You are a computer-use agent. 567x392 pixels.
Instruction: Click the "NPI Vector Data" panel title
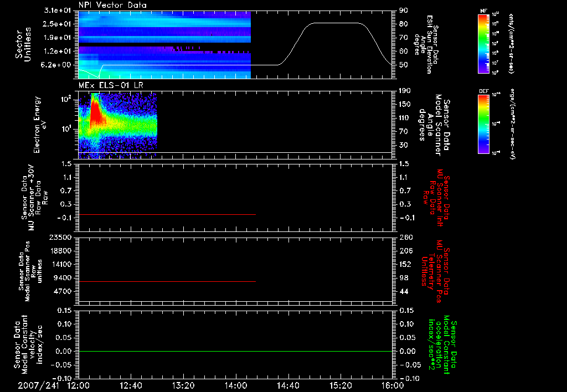tap(112, 5)
